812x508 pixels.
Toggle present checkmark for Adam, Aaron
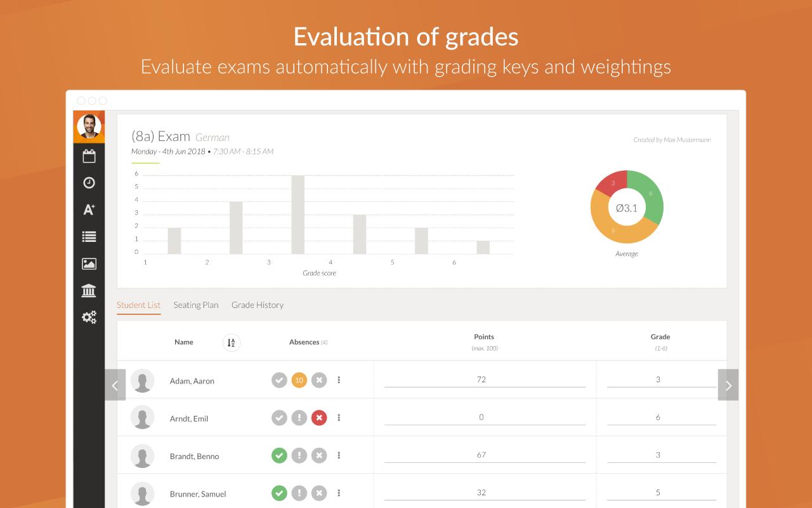coord(279,380)
